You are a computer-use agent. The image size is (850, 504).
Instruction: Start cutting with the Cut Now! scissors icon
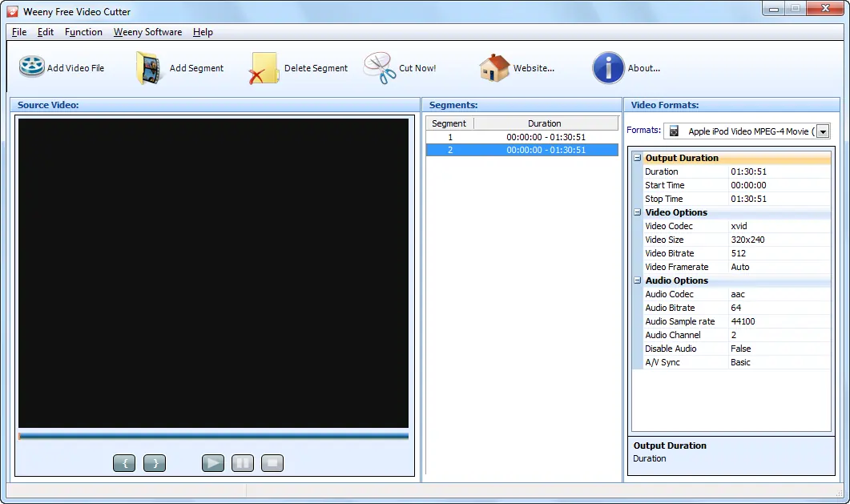point(378,67)
